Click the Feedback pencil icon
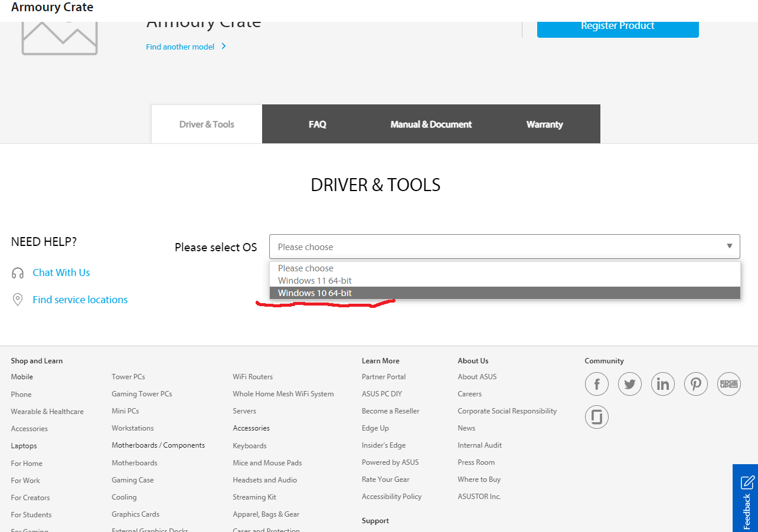The height and width of the screenshot is (532, 758). pyautogui.click(x=747, y=482)
